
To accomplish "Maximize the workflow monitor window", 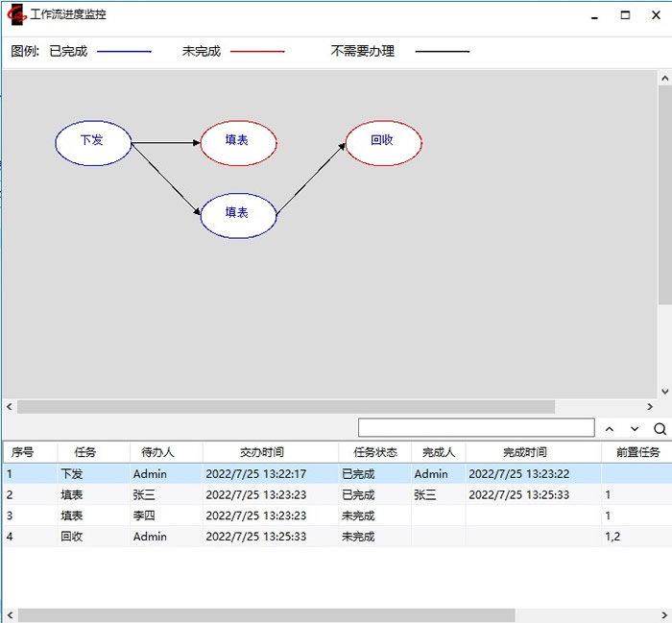I will (625, 15).
